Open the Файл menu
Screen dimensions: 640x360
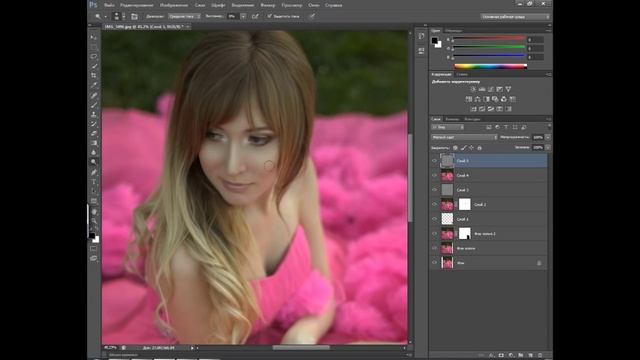[x=109, y=5]
